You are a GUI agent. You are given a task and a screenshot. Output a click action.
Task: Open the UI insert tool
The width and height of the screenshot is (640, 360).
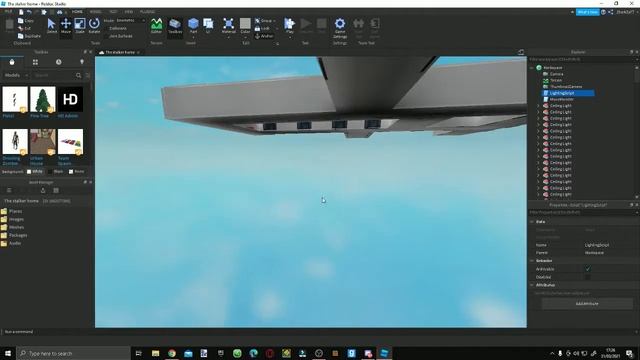click(x=208, y=26)
